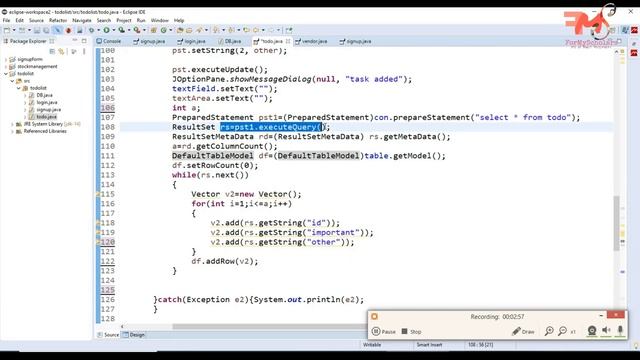Open the Project menu
640x360 pixels.
click(x=124, y=20)
